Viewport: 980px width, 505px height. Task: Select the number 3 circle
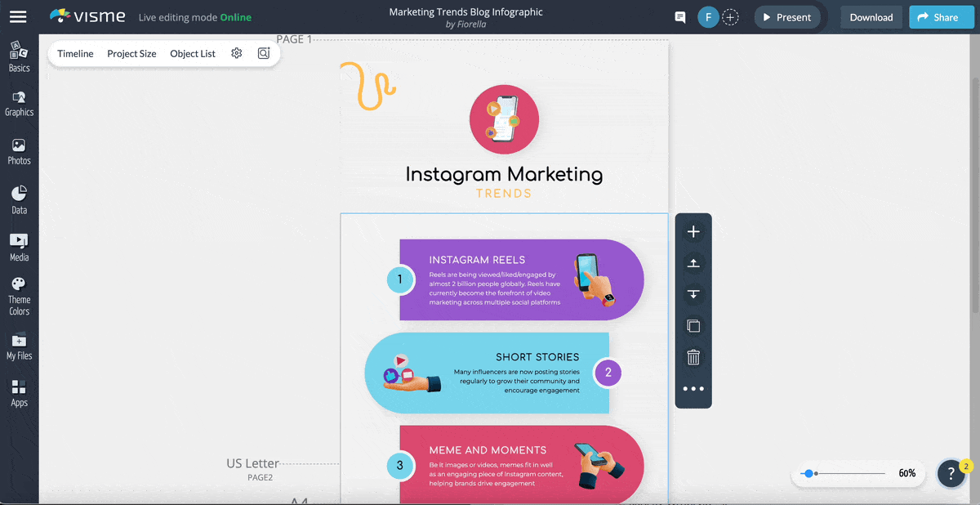point(399,466)
